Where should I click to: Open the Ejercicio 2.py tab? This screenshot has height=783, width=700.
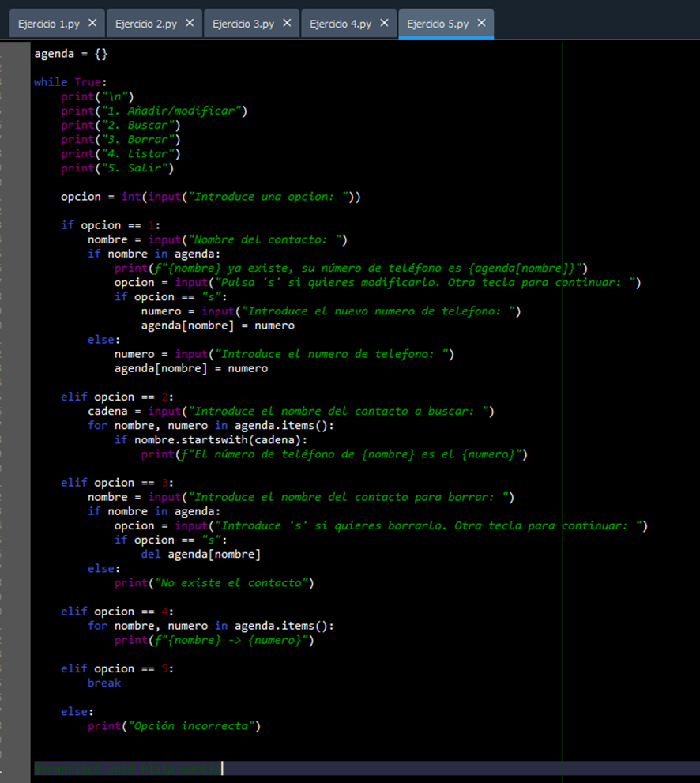click(146, 24)
